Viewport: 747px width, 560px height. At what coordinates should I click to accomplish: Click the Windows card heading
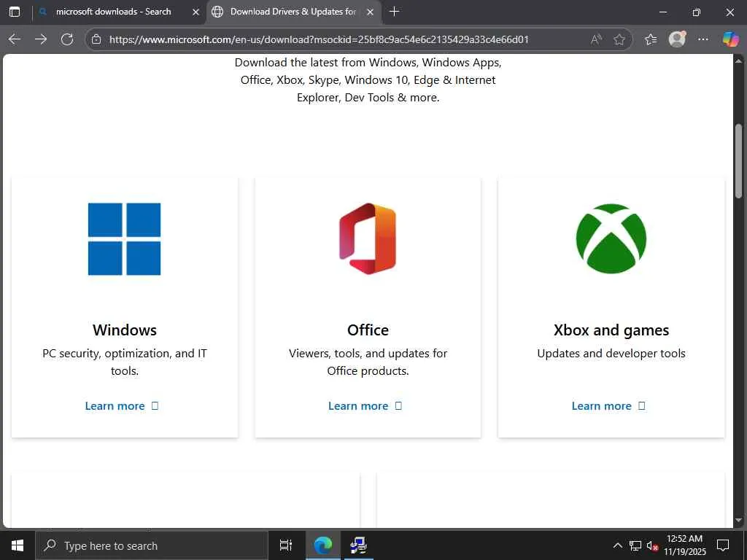point(125,330)
